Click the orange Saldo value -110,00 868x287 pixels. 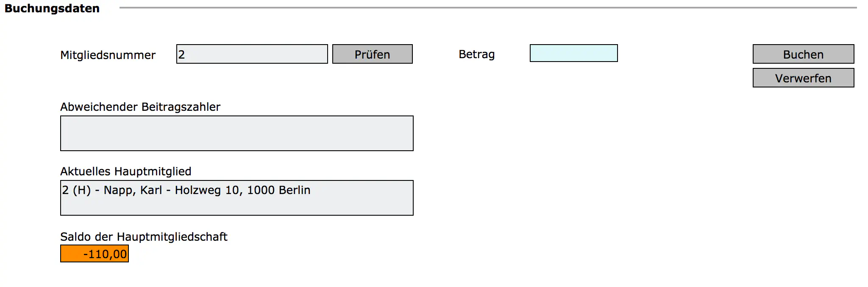94,253
